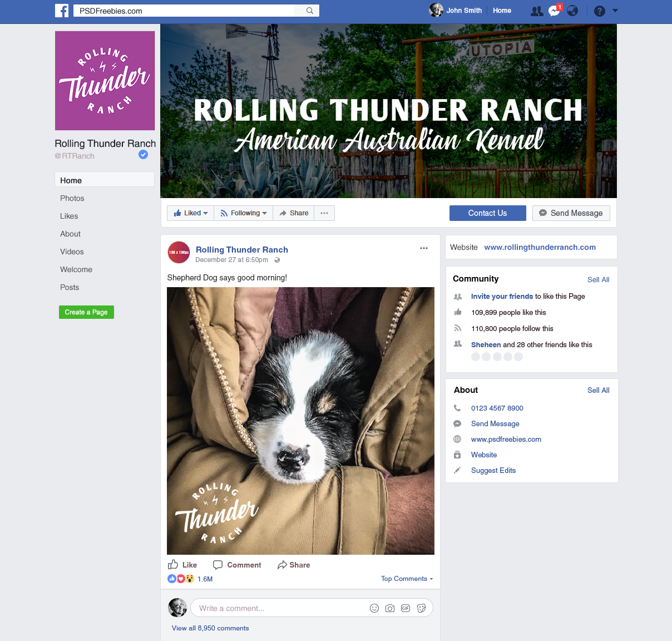
Task: Click inside Write a comment field
Action: (x=278, y=608)
